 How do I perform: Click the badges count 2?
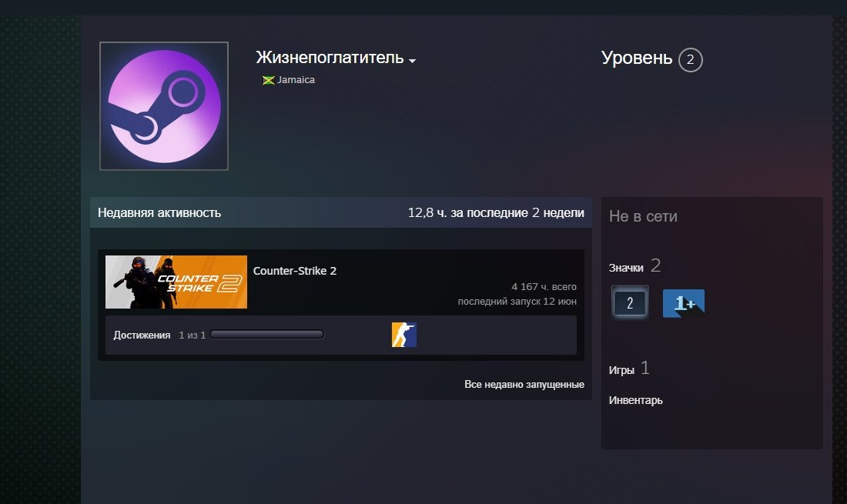click(656, 265)
